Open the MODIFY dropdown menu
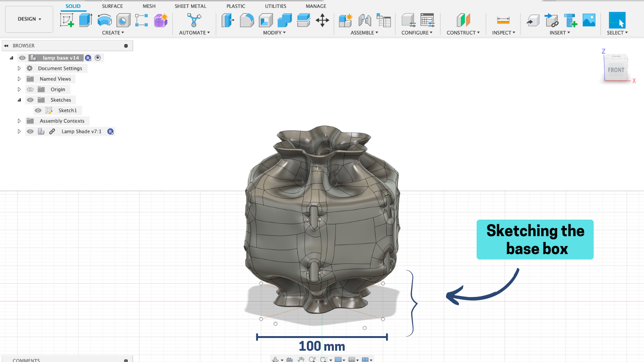 tap(274, 33)
